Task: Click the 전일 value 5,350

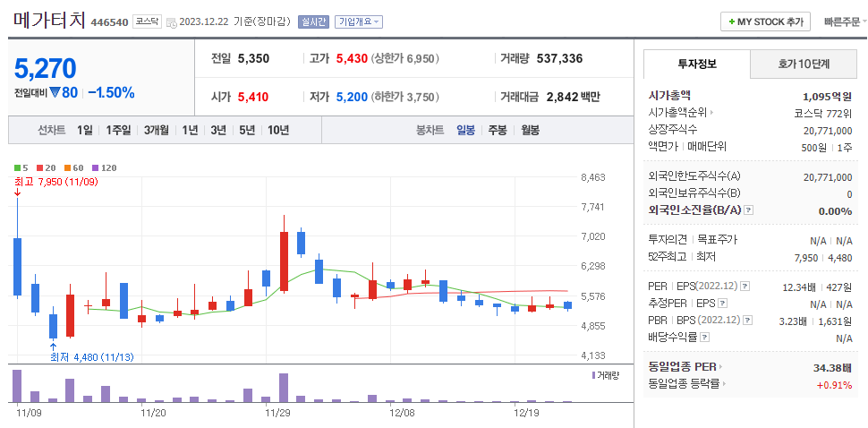Action: (x=253, y=58)
